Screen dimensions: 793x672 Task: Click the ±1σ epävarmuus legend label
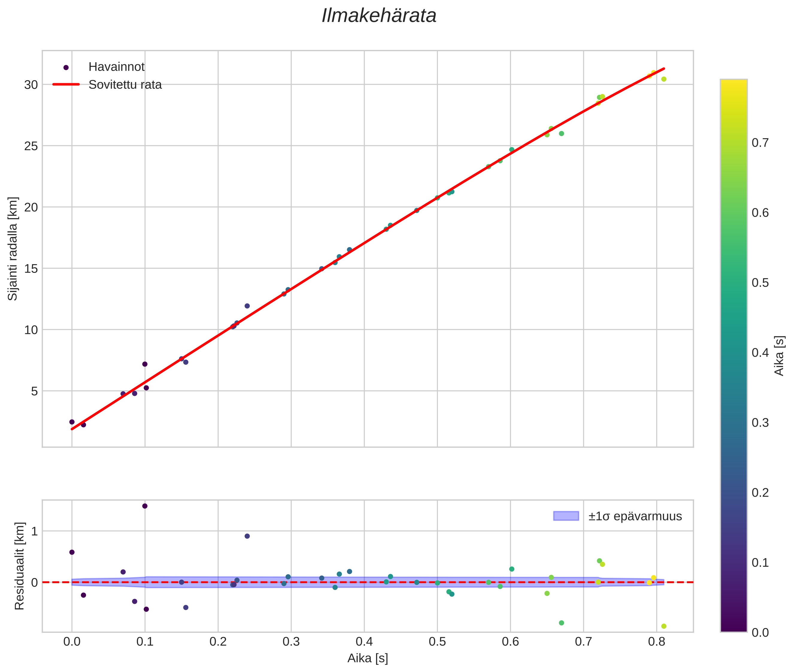pos(635,517)
